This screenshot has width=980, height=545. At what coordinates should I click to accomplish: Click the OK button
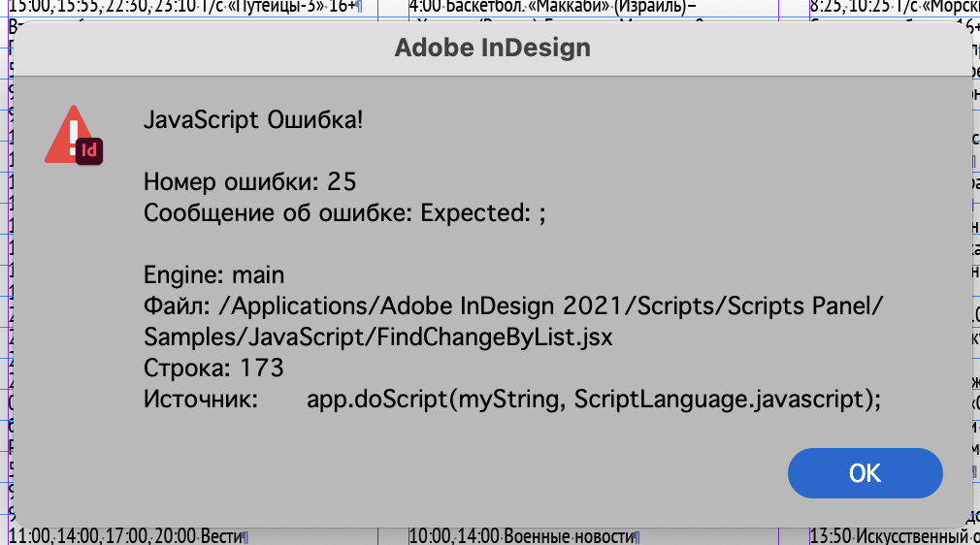865,472
